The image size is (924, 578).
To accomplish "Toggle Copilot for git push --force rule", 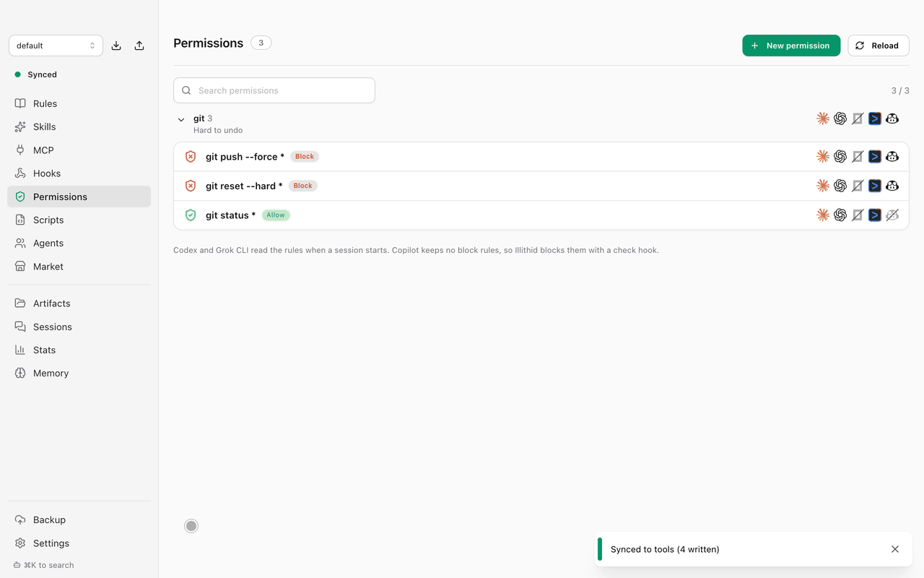I will click(892, 156).
